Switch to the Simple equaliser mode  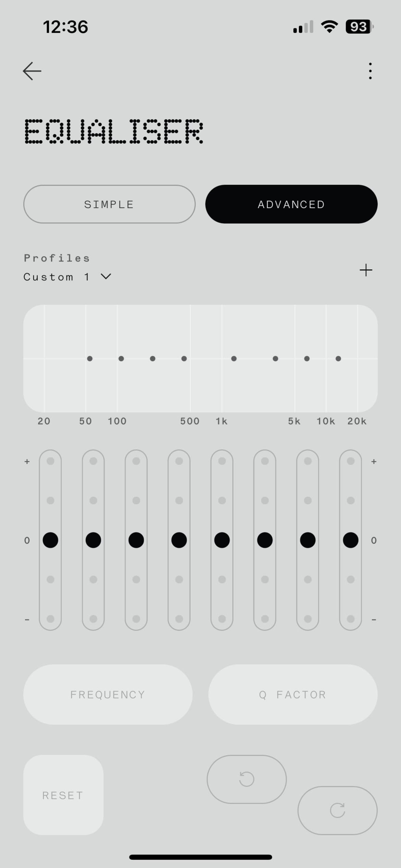point(109,204)
